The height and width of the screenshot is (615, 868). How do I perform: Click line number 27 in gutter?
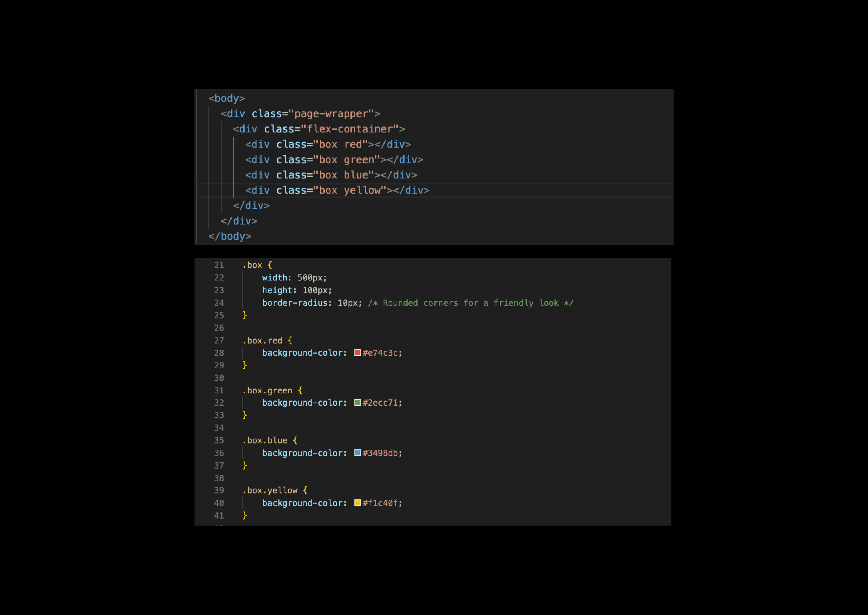(x=219, y=341)
